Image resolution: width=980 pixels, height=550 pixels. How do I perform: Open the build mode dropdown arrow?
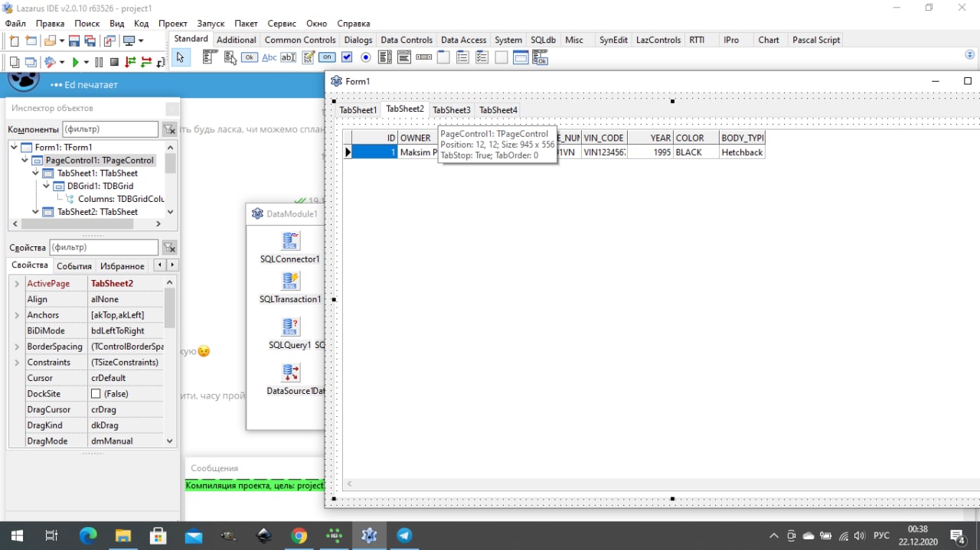pyautogui.click(x=62, y=62)
